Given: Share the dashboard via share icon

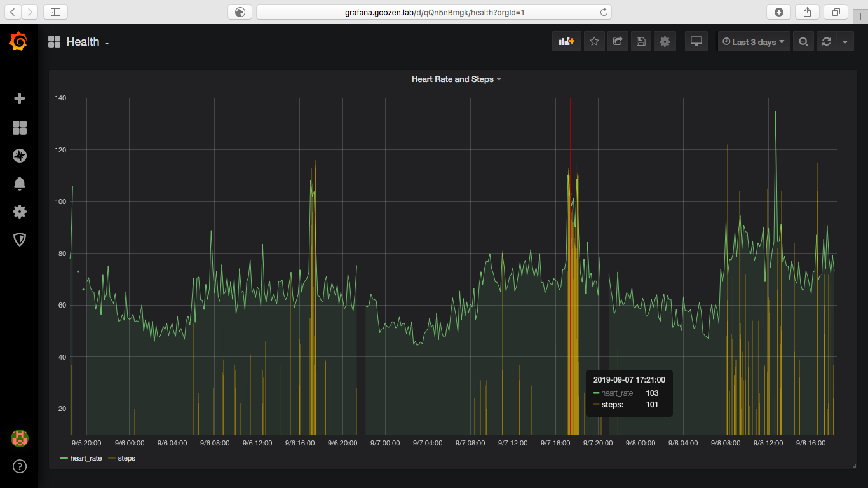Looking at the screenshot, I should [618, 41].
